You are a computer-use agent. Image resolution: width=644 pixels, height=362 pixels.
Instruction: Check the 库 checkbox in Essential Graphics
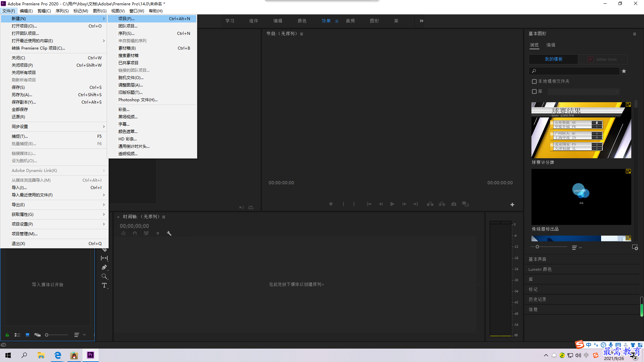(x=534, y=92)
